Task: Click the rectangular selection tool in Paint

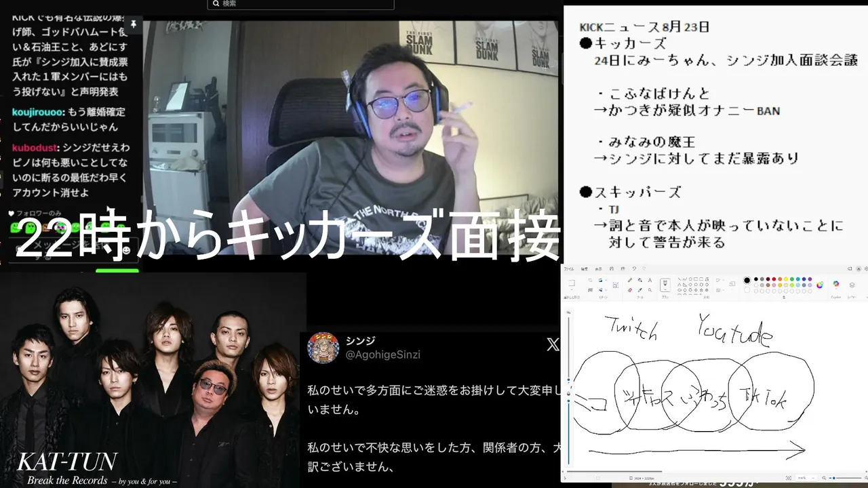Action: (572, 283)
